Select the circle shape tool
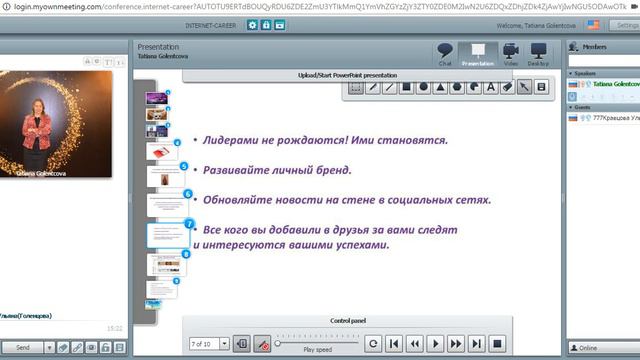This screenshot has width=640, height=360. (x=423, y=87)
